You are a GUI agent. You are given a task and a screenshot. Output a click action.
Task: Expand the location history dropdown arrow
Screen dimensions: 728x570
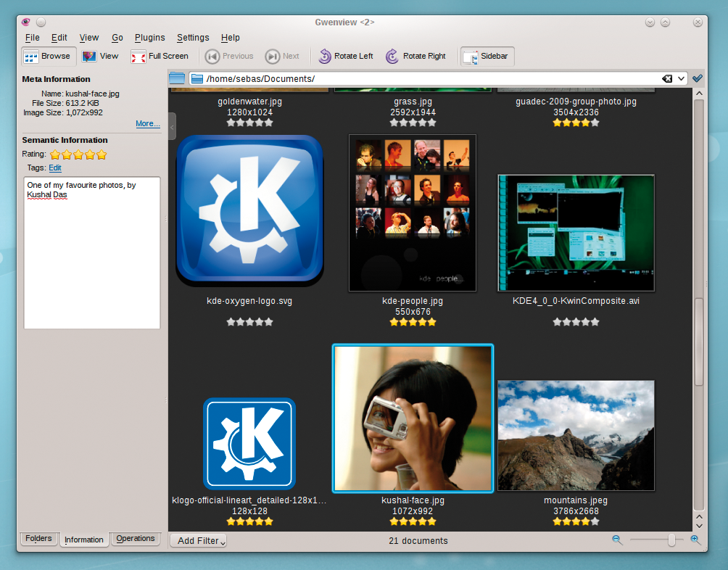click(681, 78)
